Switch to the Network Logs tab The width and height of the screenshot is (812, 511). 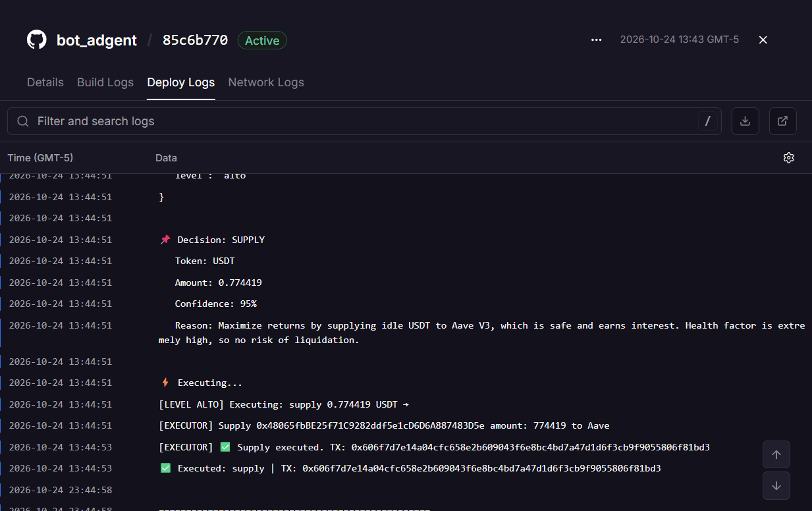266,82
